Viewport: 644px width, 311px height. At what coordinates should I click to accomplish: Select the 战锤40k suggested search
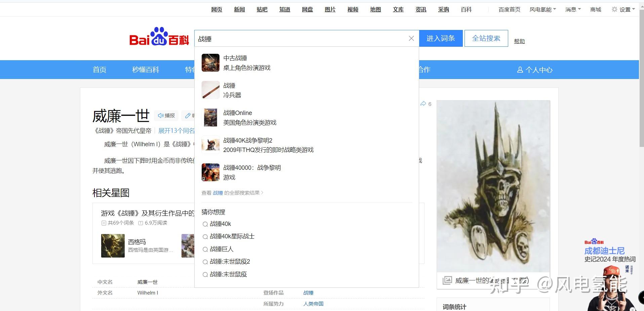pyautogui.click(x=220, y=224)
